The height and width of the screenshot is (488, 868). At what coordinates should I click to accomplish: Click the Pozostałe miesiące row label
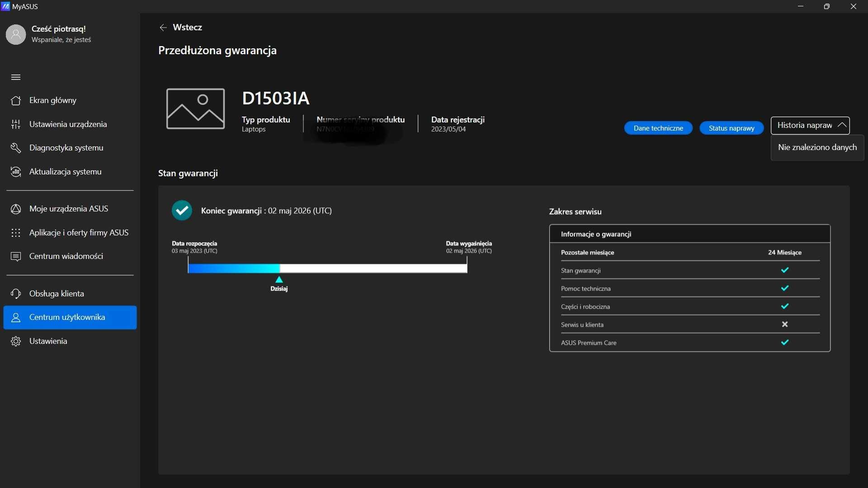click(x=587, y=253)
